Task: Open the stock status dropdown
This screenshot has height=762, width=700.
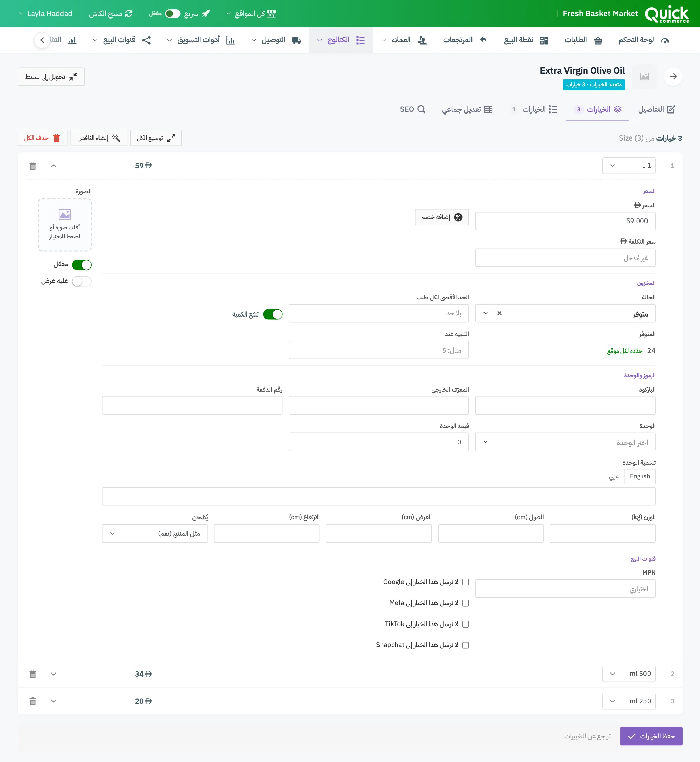Action: [x=565, y=313]
